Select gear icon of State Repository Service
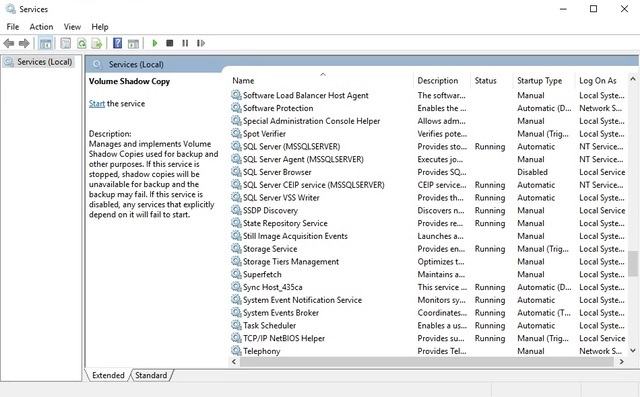The image size is (640, 397). pyautogui.click(x=236, y=223)
